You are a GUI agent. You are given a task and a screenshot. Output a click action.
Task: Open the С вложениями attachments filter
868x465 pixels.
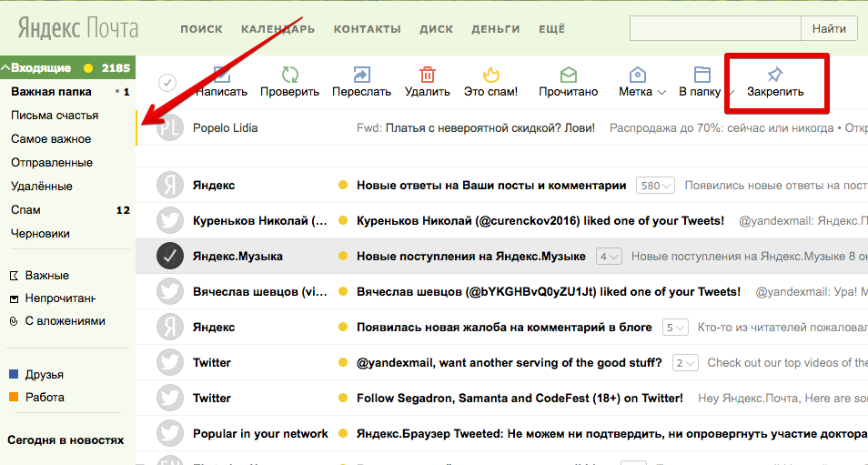point(64,320)
